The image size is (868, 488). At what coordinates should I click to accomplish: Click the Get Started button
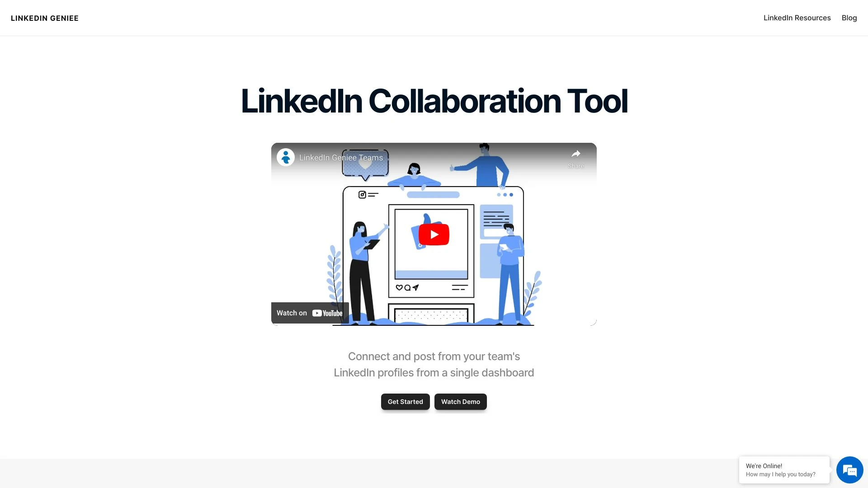406,402
